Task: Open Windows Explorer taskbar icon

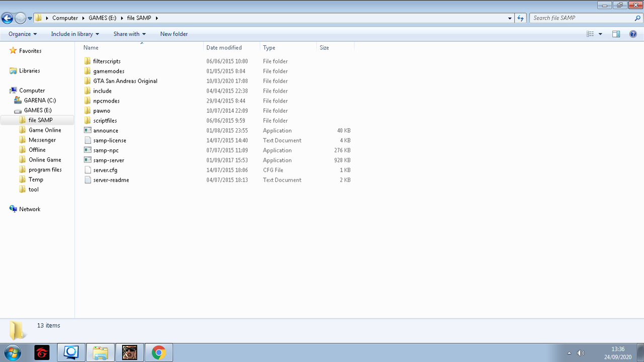Action: 100,353
